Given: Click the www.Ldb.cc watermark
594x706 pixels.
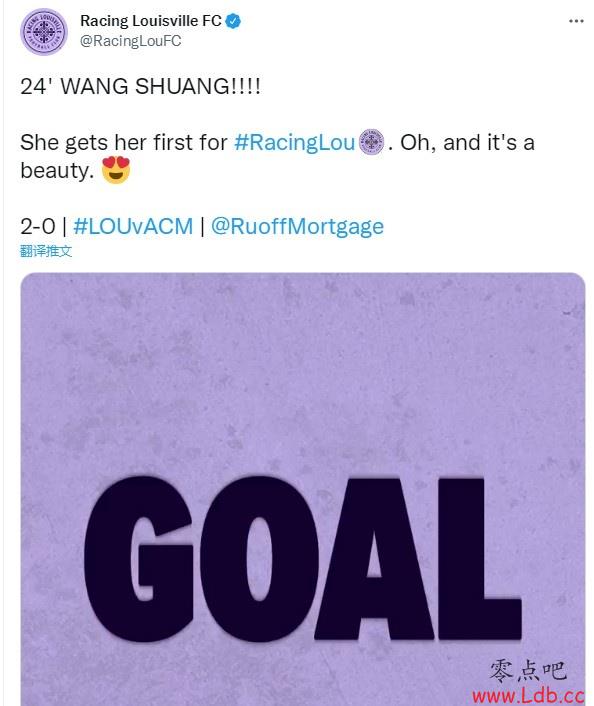Looking at the screenshot, I should point(528,696).
